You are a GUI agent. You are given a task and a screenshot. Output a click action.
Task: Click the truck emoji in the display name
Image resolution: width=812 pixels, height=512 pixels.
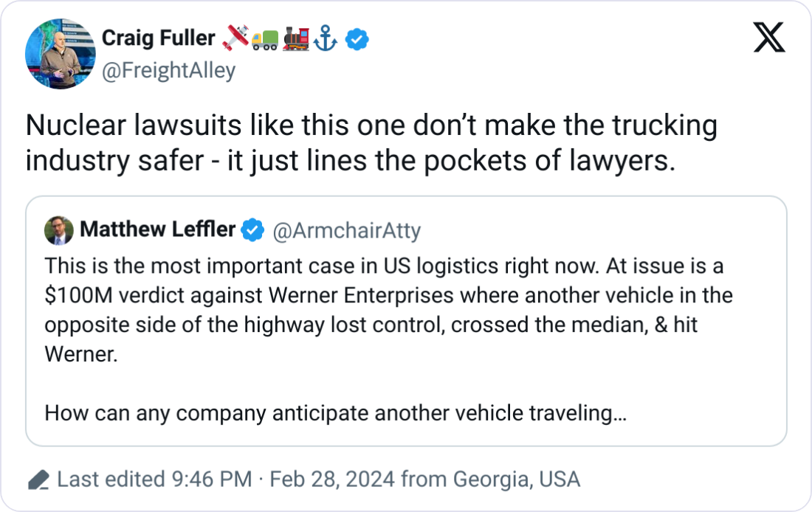[264, 41]
